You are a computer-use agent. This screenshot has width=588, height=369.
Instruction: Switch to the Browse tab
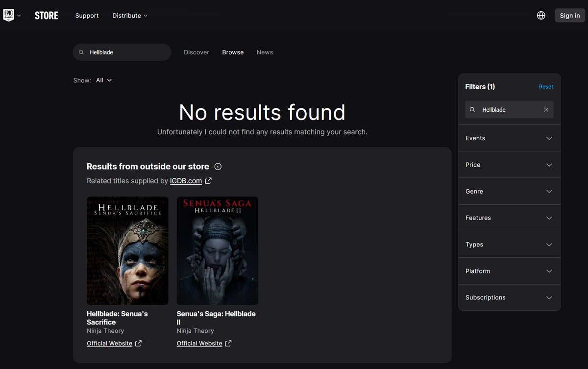point(233,52)
